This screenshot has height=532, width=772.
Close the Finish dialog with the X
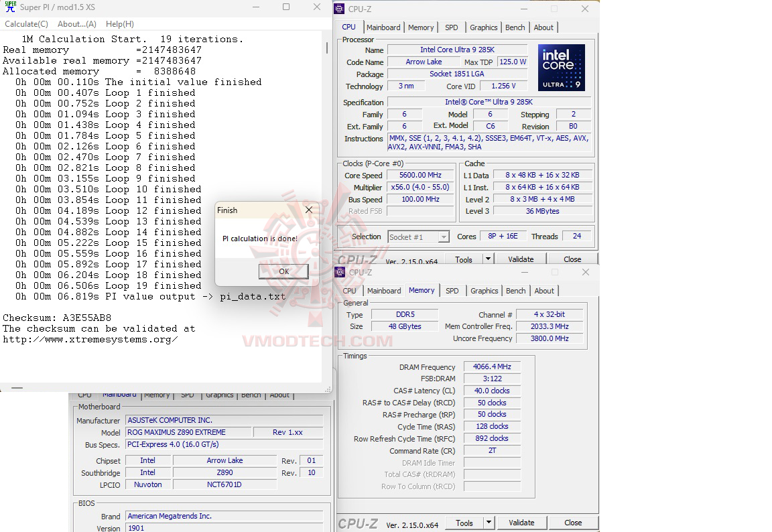pyautogui.click(x=309, y=210)
